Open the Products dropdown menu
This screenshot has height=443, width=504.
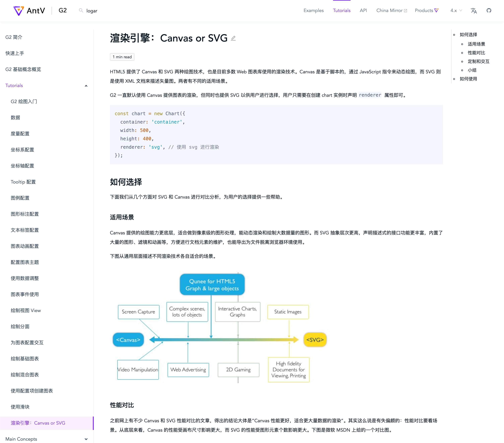pyautogui.click(x=427, y=10)
